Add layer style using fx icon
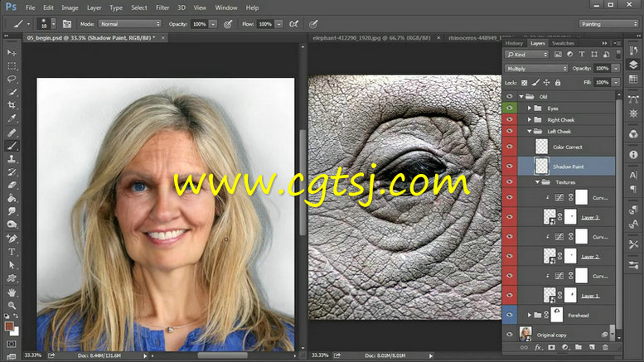The width and height of the screenshot is (644, 362). 538,347
